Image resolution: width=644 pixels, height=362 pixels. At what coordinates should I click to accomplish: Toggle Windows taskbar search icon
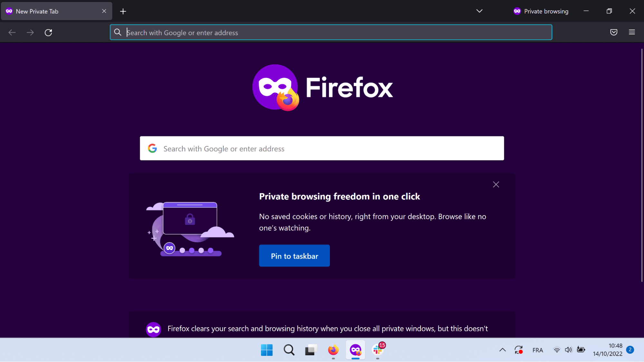point(290,350)
